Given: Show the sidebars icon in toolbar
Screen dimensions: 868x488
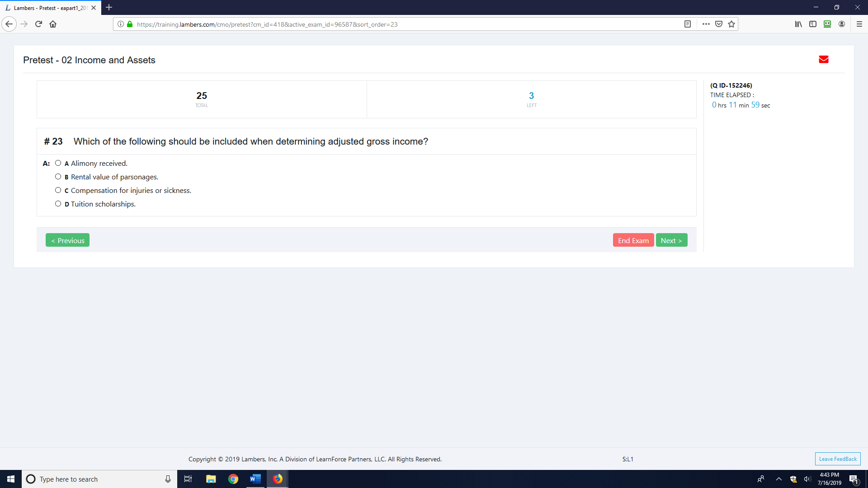Looking at the screenshot, I should (x=813, y=24).
